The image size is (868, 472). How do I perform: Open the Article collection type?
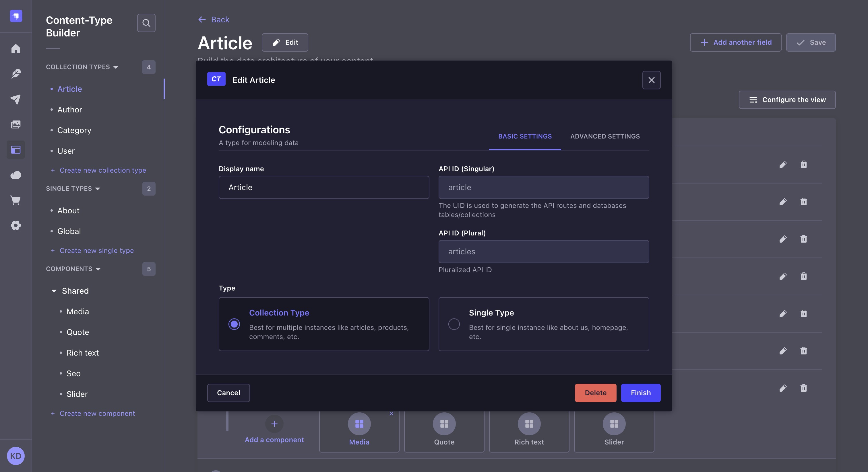pos(70,89)
